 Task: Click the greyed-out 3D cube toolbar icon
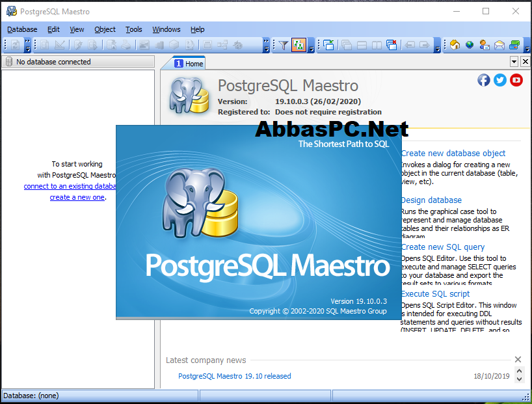174,45
